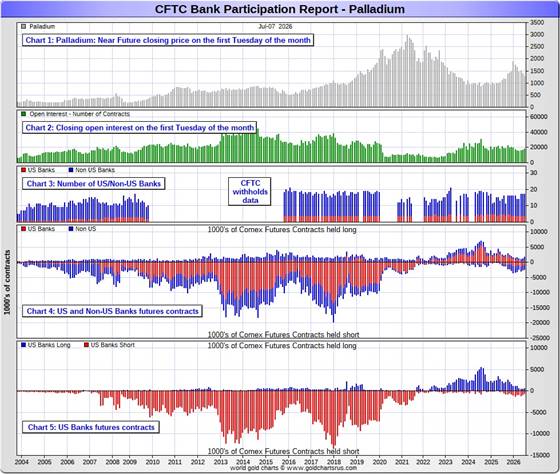Click the blue US Banks Long legend square

point(24,345)
